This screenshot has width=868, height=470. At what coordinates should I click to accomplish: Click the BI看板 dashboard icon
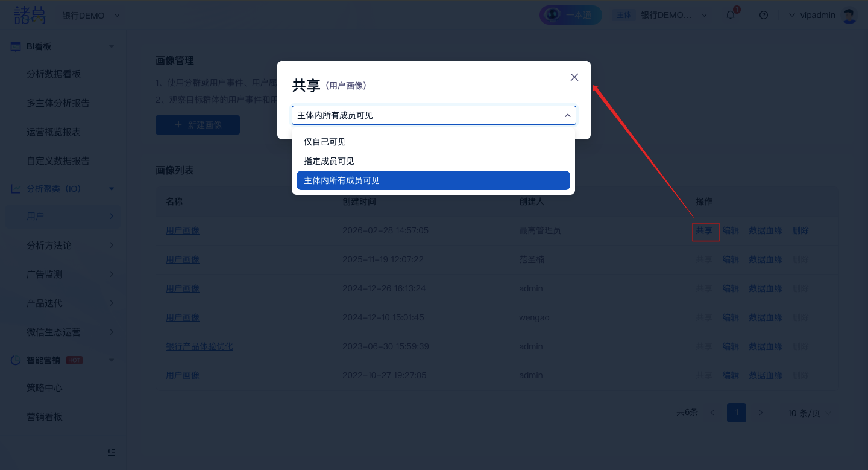coord(16,46)
